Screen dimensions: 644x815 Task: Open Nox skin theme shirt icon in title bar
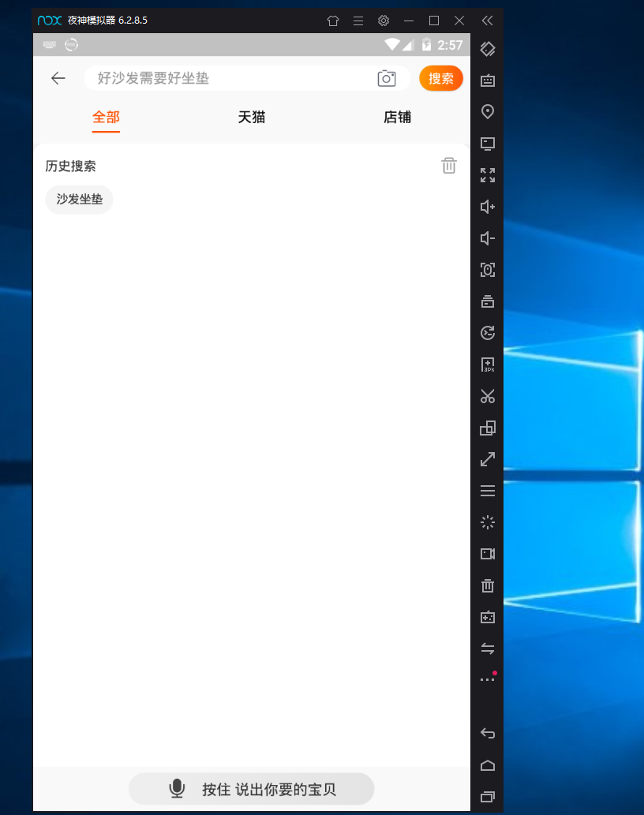333,21
